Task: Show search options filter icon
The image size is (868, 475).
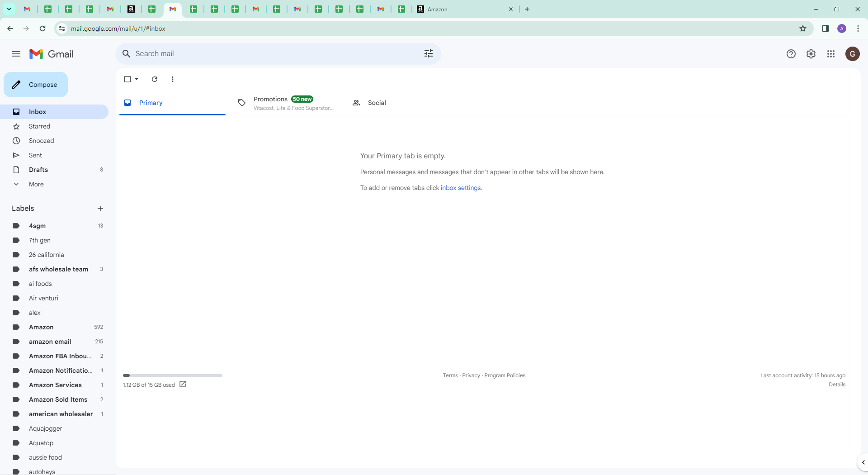Action: coord(429,54)
